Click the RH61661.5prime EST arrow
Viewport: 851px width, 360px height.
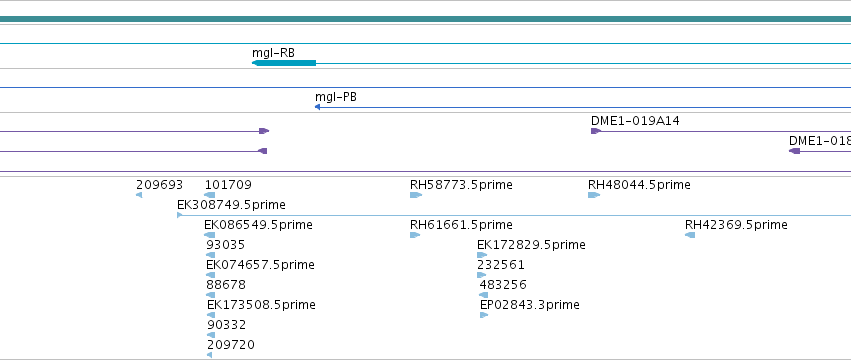click(415, 235)
